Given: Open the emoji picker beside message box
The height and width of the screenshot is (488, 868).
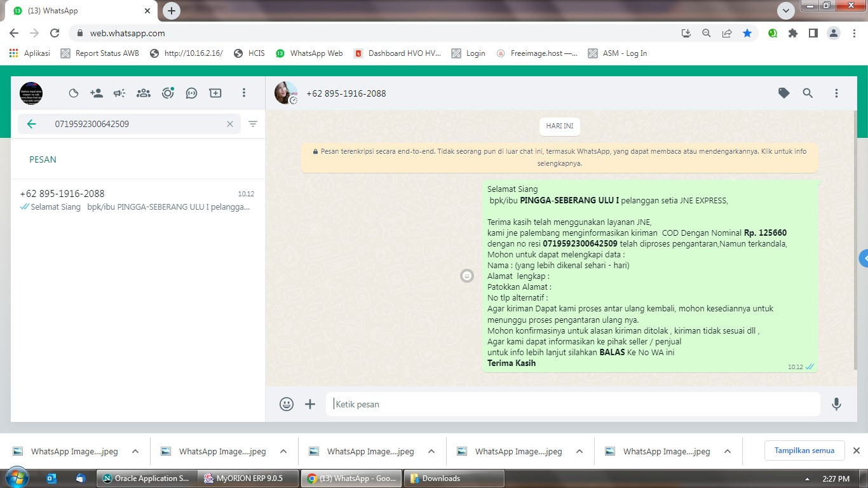Looking at the screenshot, I should click(287, 404).
